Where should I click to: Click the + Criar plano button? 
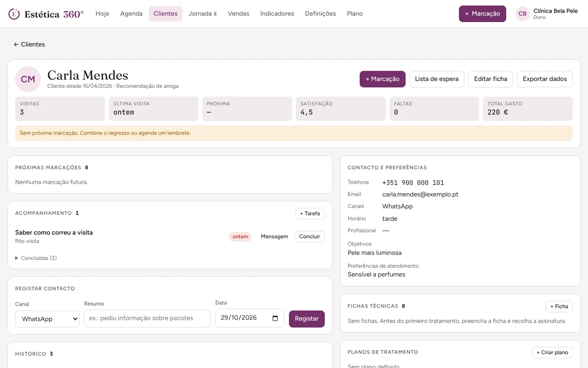[552, 352]
